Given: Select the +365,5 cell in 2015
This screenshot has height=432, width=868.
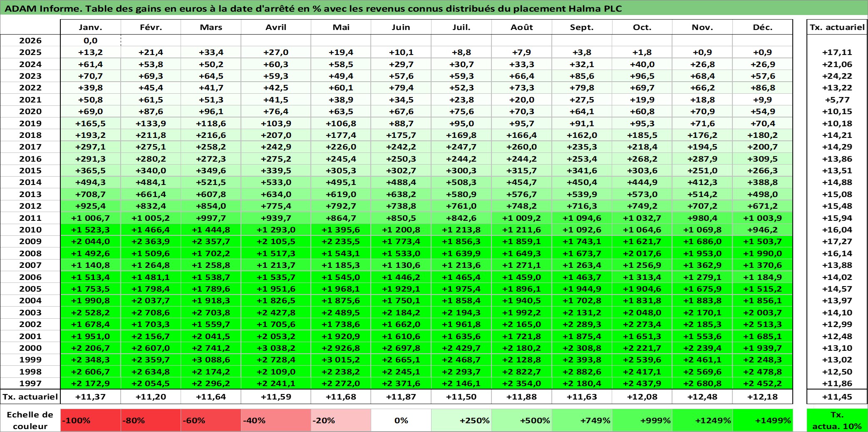Looking at the screenshot, I should coord(91,170).
